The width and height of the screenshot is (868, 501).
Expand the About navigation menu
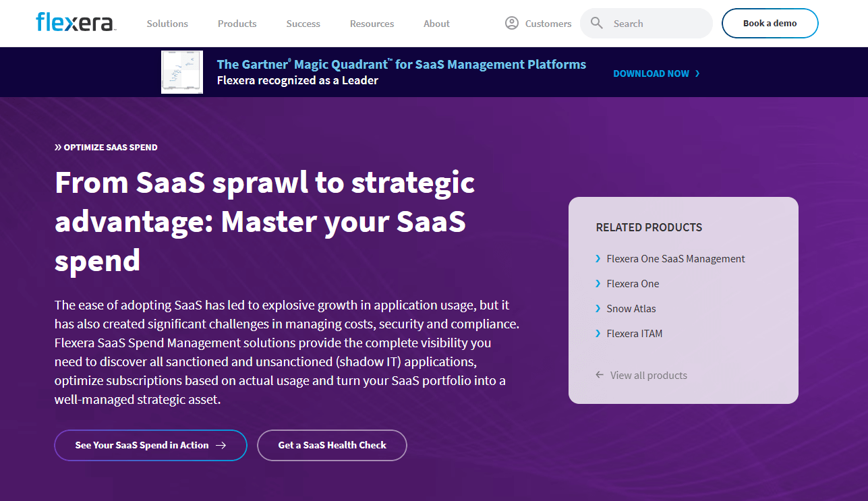pyautogui.click(x=436, y=24)
